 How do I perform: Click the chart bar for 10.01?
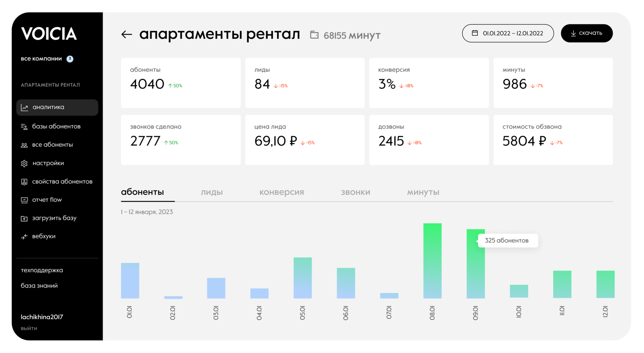pos(519,291)
